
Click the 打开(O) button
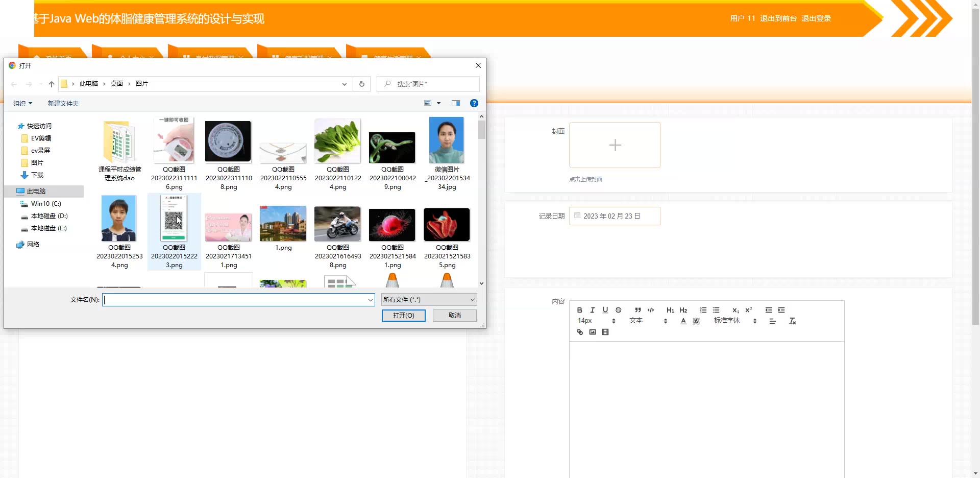(x=403, y=316)
